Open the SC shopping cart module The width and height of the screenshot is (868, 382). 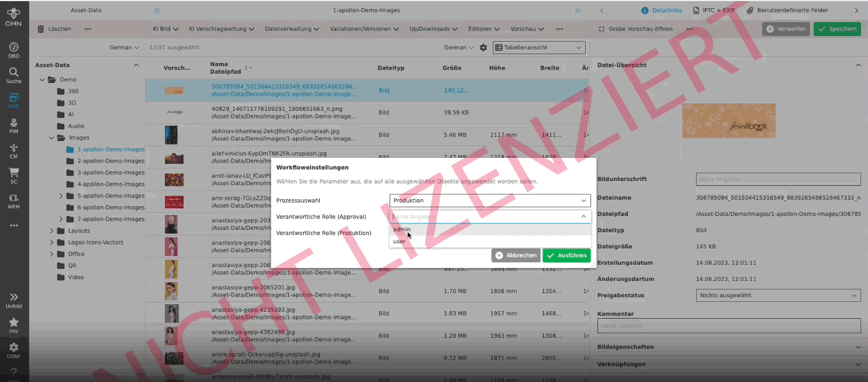[x=13, y=176]
